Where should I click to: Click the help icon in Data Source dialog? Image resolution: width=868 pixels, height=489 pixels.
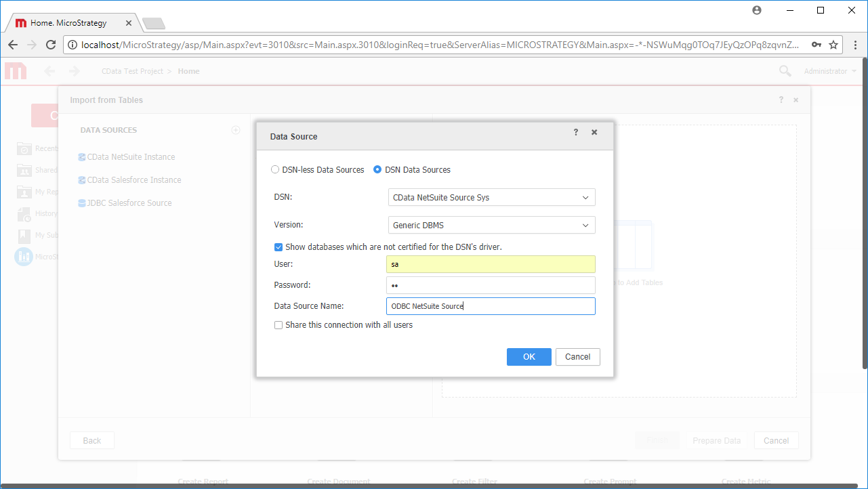tap(575, 132)
